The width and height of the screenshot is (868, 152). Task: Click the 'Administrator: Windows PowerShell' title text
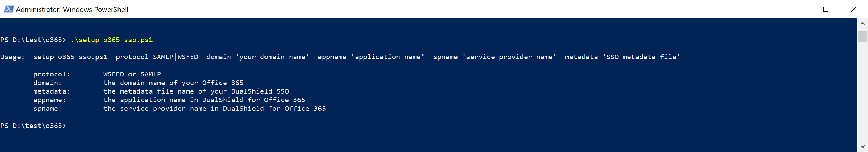click(72, 10)
